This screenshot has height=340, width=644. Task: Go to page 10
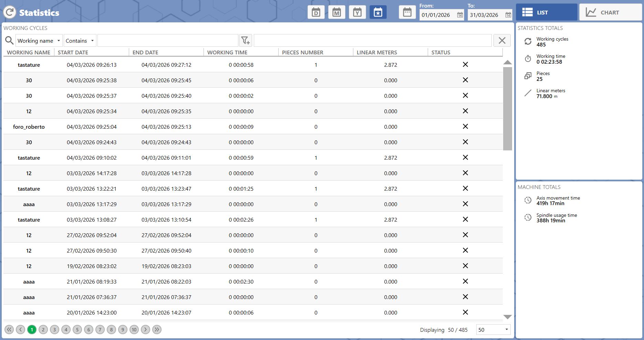(x=134, y=330)
